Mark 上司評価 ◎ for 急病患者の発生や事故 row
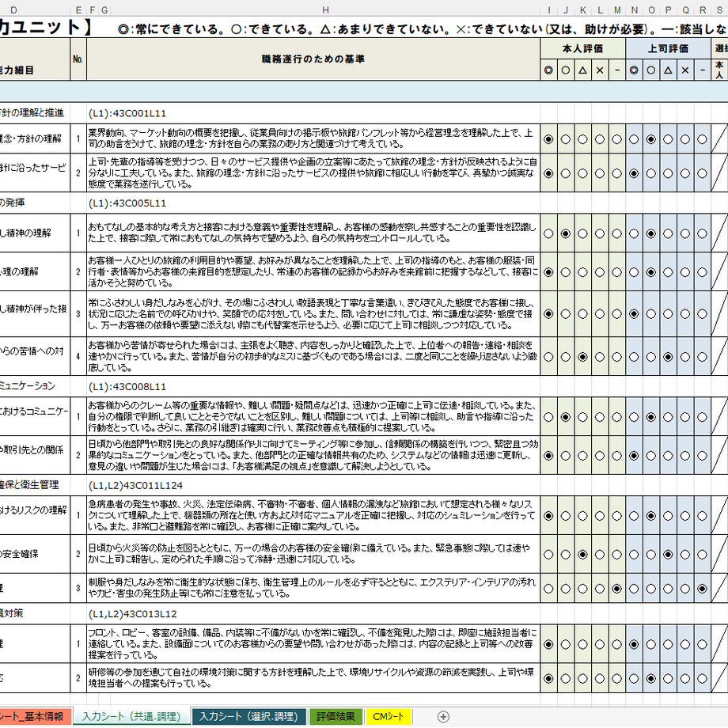Image resolution: width=728 pixels, height=728 pixels. [634, 516]
